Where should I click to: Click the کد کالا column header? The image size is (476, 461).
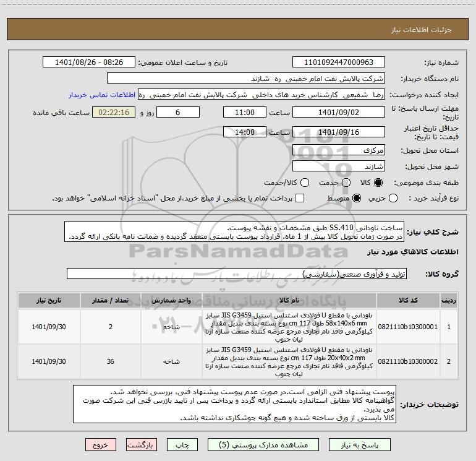[408, 300]
